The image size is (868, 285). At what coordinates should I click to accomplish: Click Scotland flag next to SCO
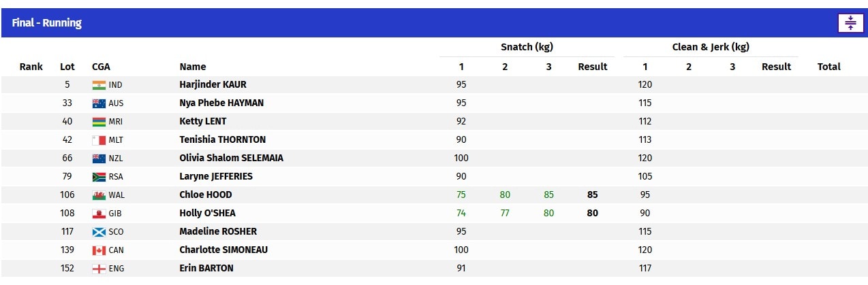coord(99,232)
